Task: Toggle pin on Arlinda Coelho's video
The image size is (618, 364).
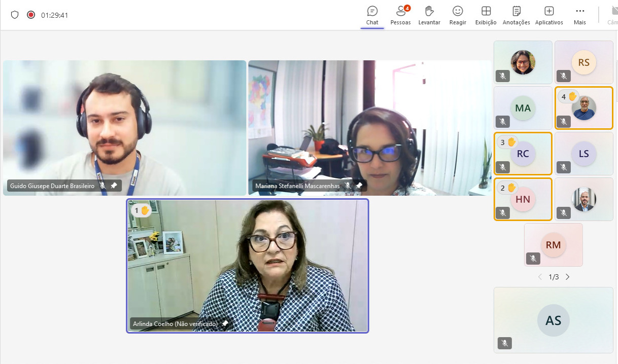Action: click(x=225, y=323)
